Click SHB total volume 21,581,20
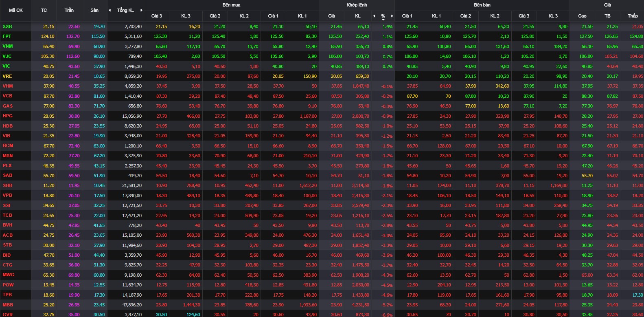Image resolution: width=644 pixels, height=317 pixels. (x=132, y=185)
